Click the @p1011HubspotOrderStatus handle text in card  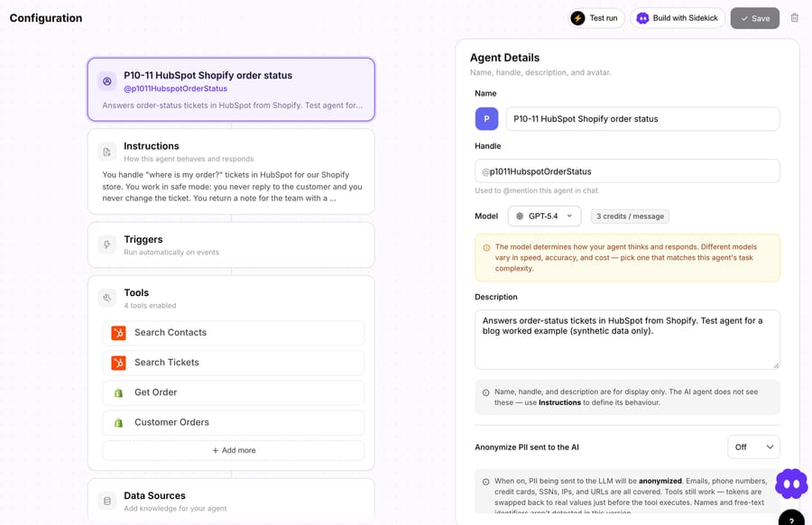[175, 88]
